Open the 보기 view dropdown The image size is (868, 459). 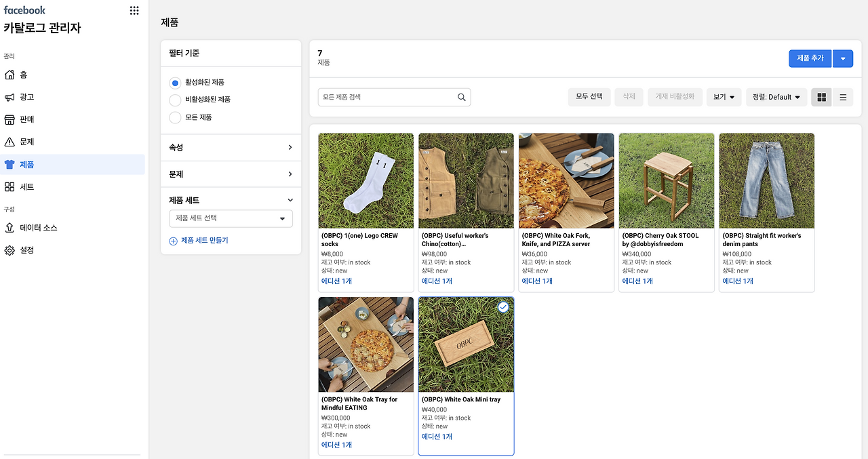724,97
